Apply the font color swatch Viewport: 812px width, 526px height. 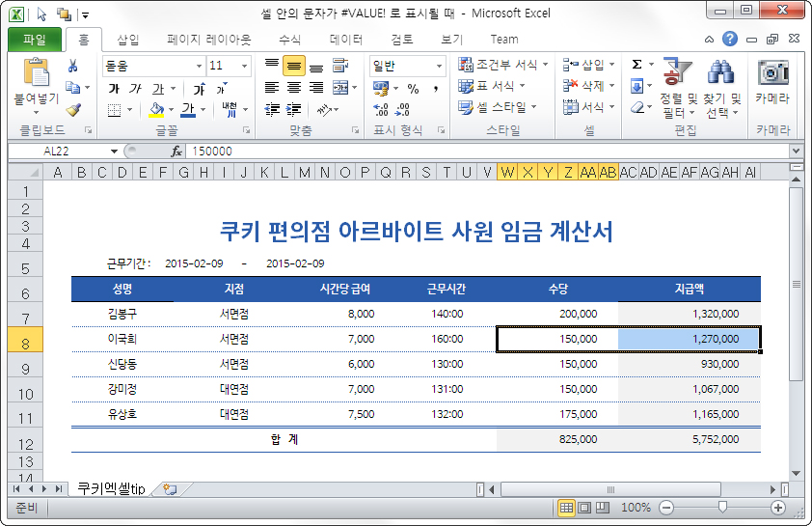pyautogui.click(x=188, y=110)
